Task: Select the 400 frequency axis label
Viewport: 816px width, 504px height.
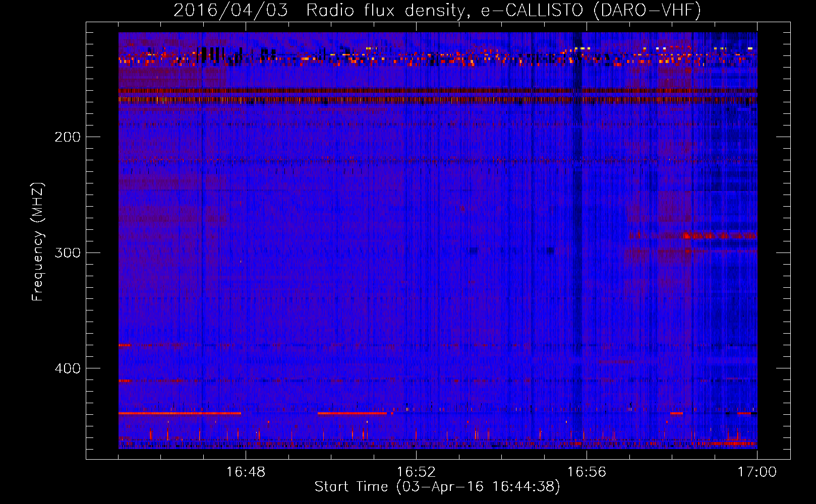Action: click(67, 368)
